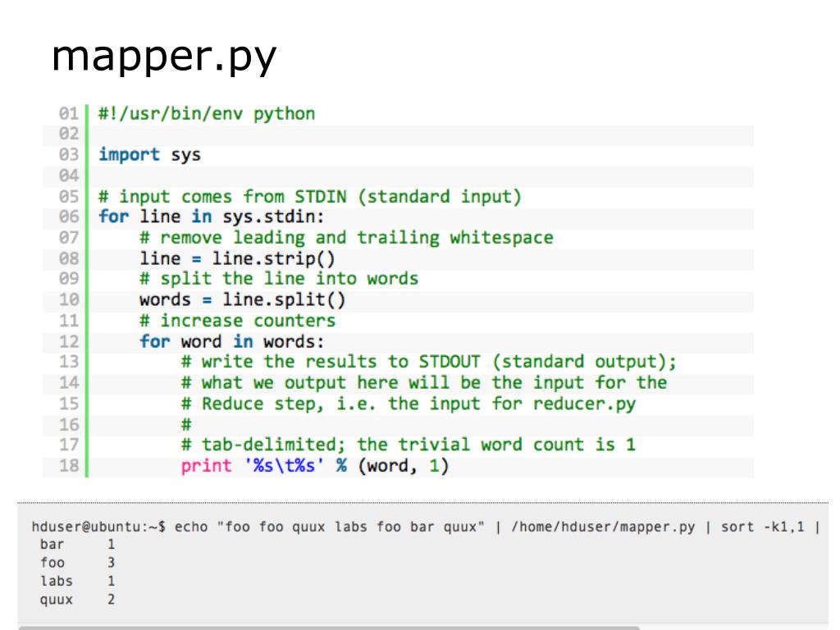The image size is (840, 630).
Task: Click the 'line = line.strip()' statement
Action: [x=237, y=258]
